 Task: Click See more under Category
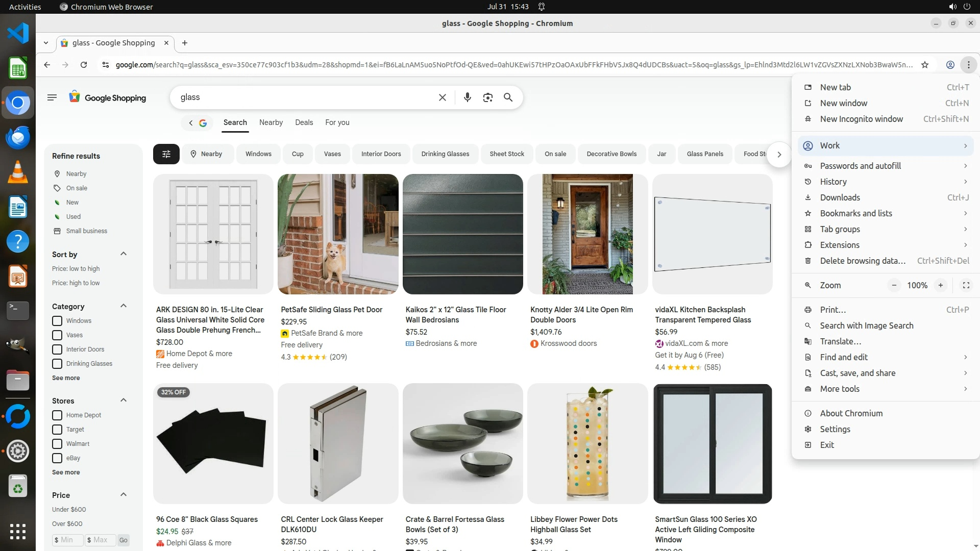tap(66, 378)
